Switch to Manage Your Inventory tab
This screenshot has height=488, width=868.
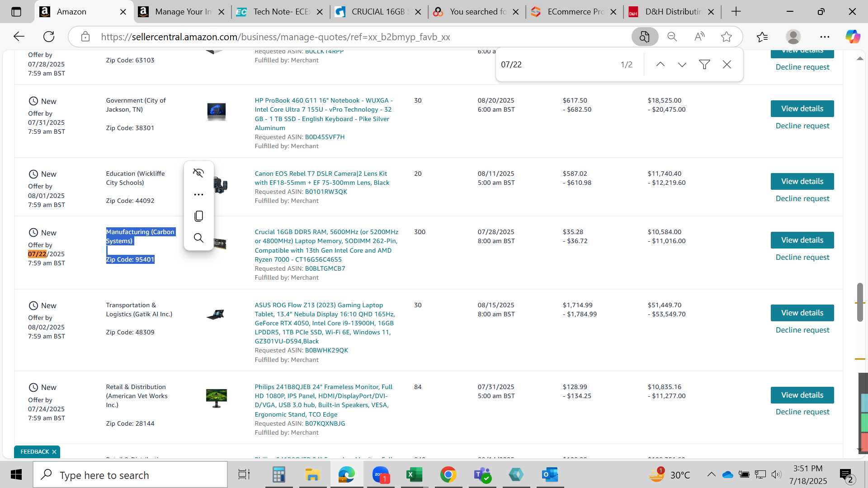(x=182, y=12)
